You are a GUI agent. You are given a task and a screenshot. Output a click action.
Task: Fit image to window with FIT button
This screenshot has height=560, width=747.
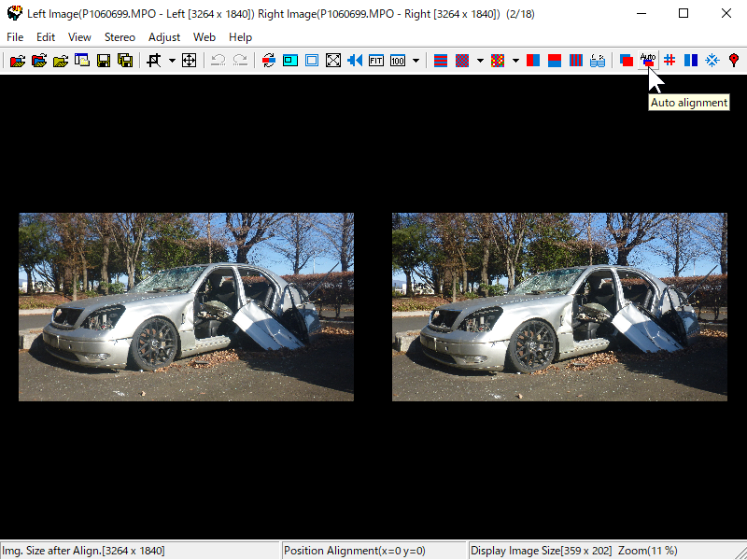click(x=376, y=61)
